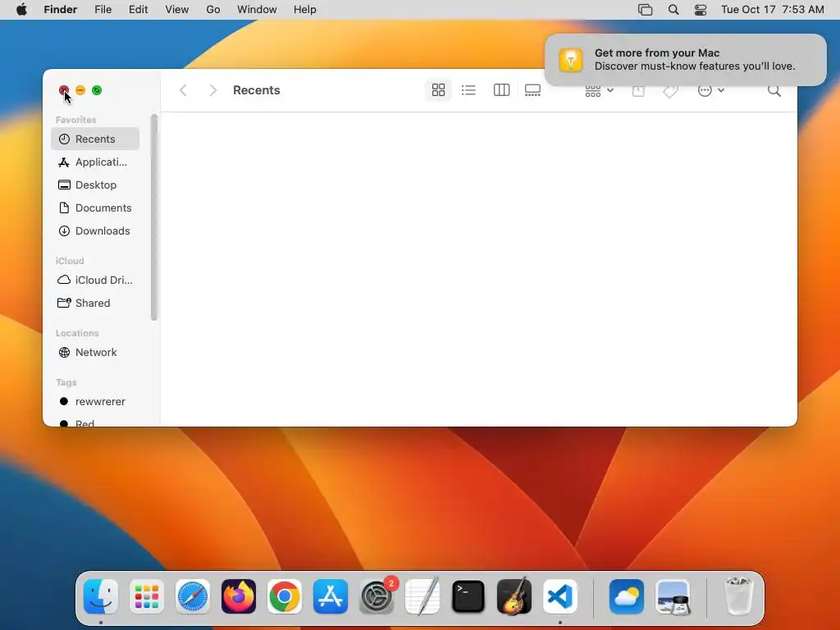The image size is (840, 630).
Task: Launch Safari from the Dock
Action: [193, 596]
